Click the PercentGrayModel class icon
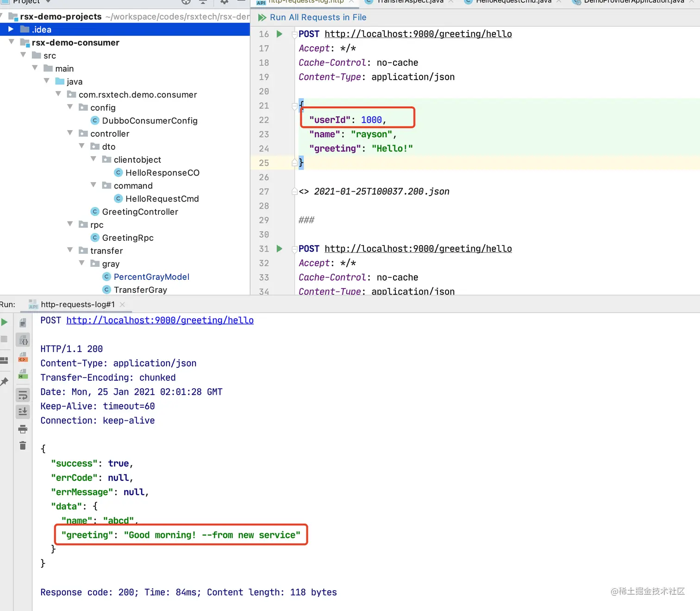 (x=106, y=277)
